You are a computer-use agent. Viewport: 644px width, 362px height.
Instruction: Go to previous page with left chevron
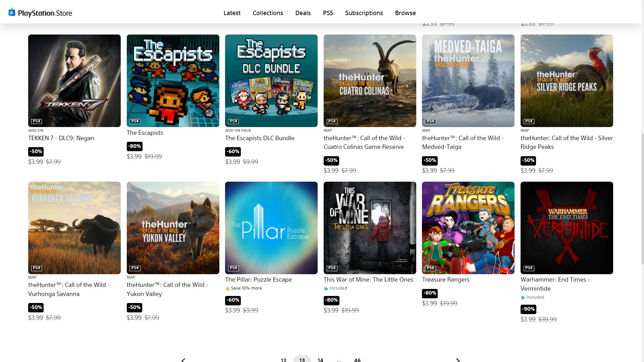coord(183,360)
